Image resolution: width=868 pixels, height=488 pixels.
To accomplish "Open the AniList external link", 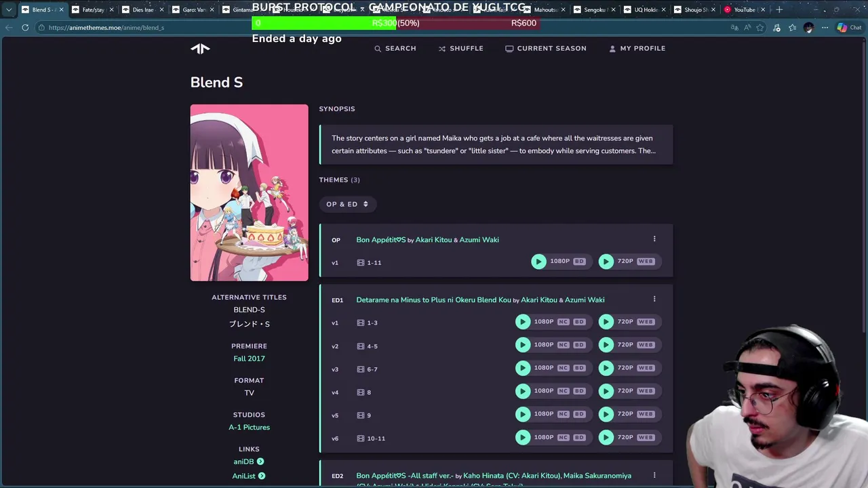I will (x=248, y=476).
